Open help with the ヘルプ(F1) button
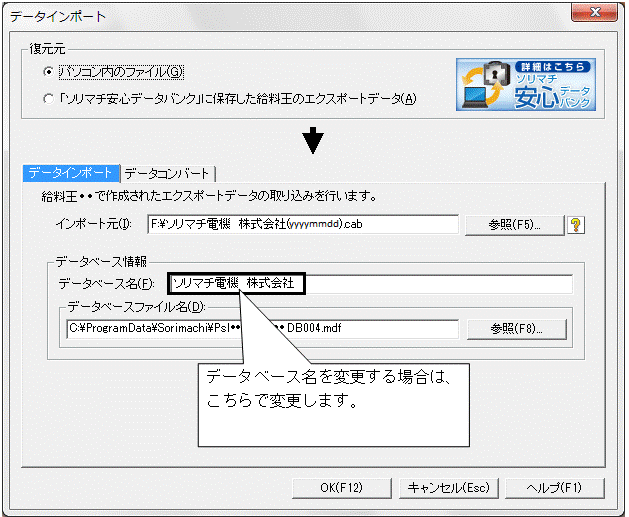 pyautogui.click(x=554, y=488)
